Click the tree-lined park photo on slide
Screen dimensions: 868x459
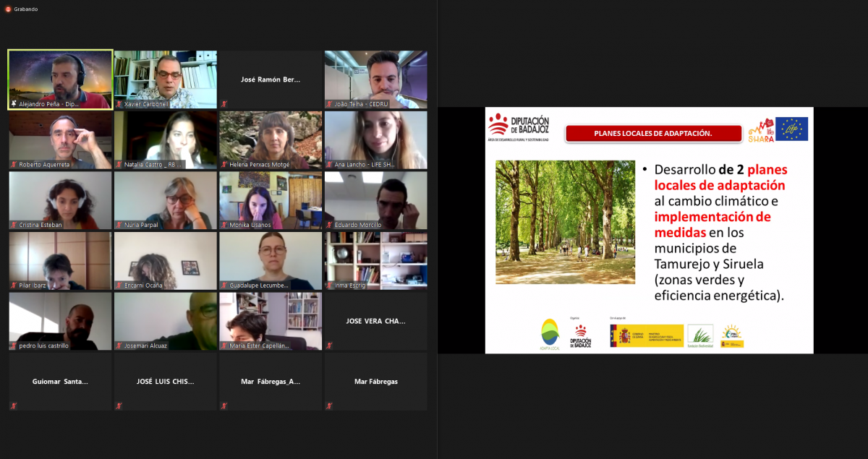(x=565, y=222)
